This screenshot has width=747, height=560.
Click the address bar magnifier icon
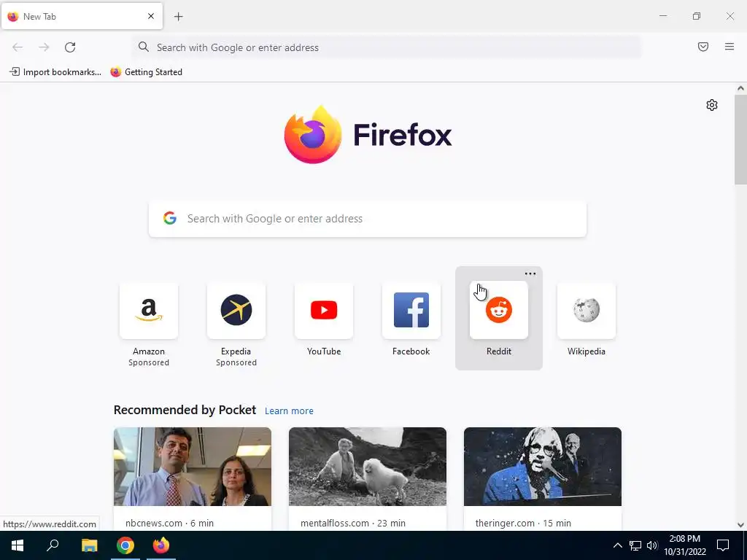pos(144,47)
